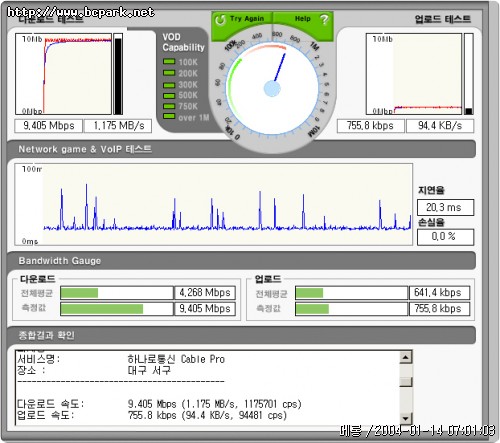
Task: Click the 업로드 테스트 title
Action: click(x=443, y=19)
